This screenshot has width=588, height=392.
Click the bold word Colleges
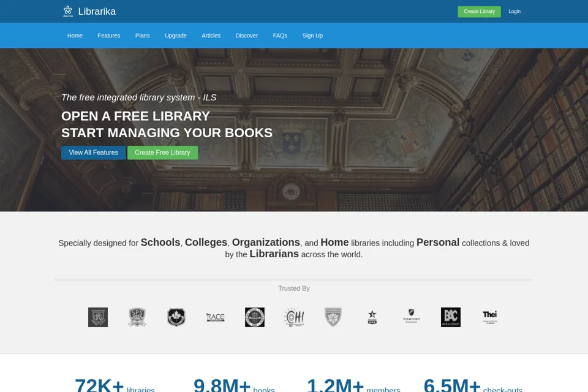(x=206, y=243)
